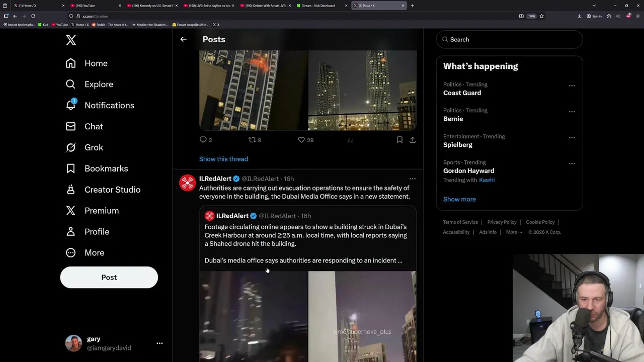Open Terms of Service link

tap(460, 222)
